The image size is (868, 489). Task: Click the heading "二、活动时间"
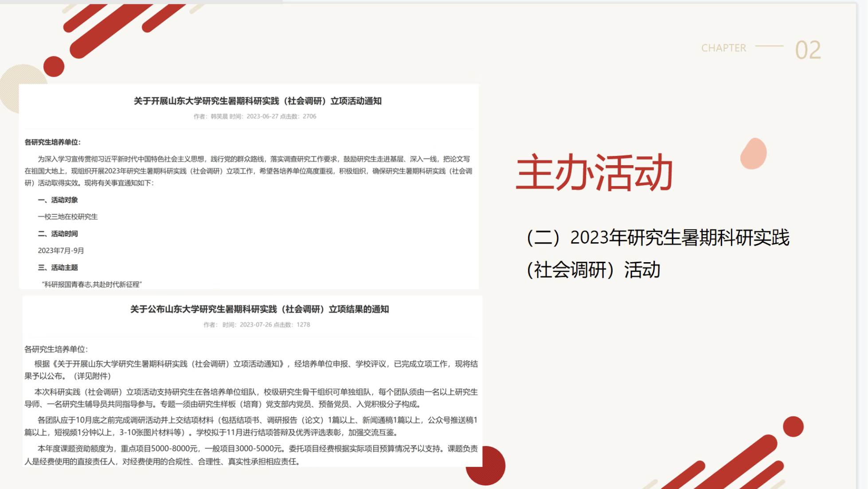58,234
